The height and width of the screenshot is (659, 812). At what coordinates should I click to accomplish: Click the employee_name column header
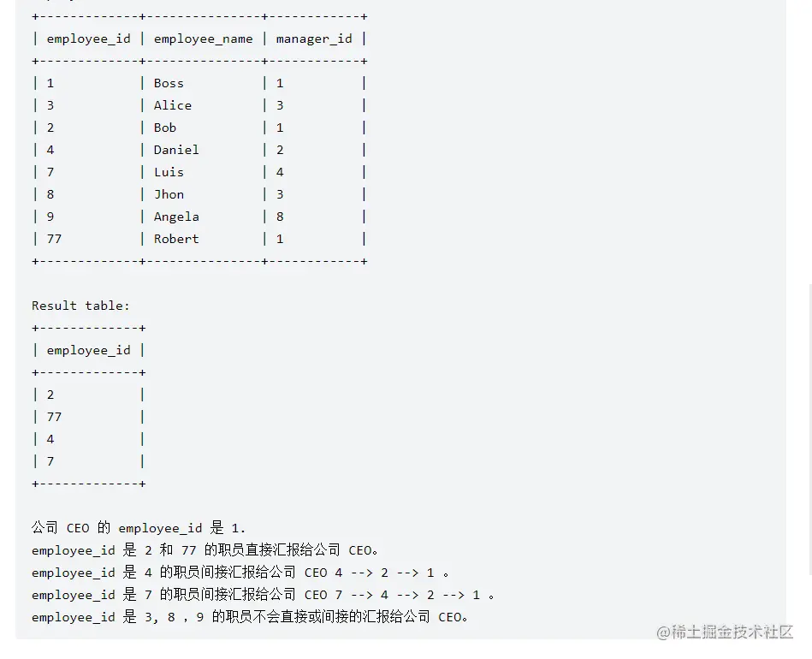(x=203, y=39)
